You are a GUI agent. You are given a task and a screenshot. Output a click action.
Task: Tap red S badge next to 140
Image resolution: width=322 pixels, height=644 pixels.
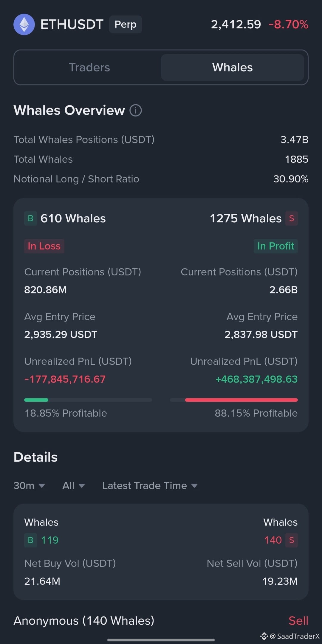[292, 540]
